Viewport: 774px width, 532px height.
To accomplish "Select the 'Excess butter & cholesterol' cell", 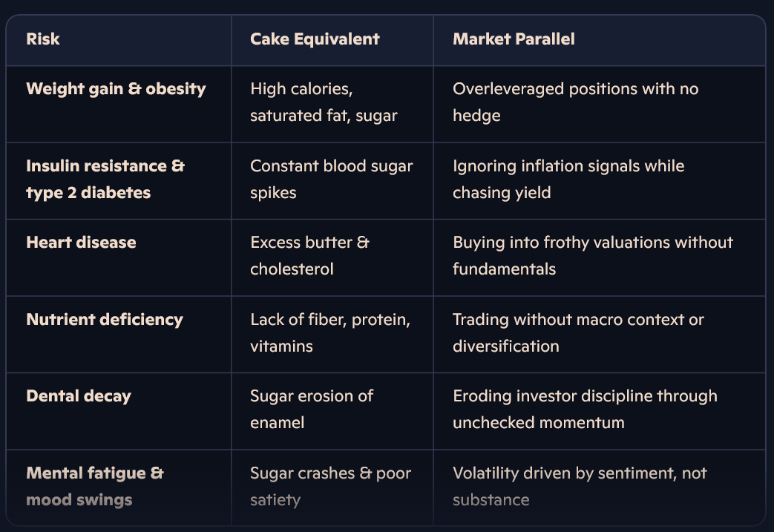I will tap(309, 256).
